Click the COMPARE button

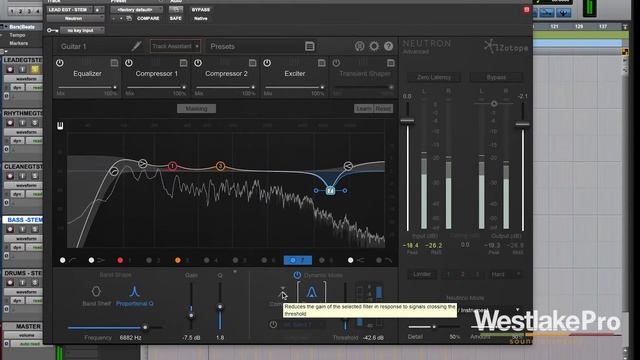coord(148,18)
